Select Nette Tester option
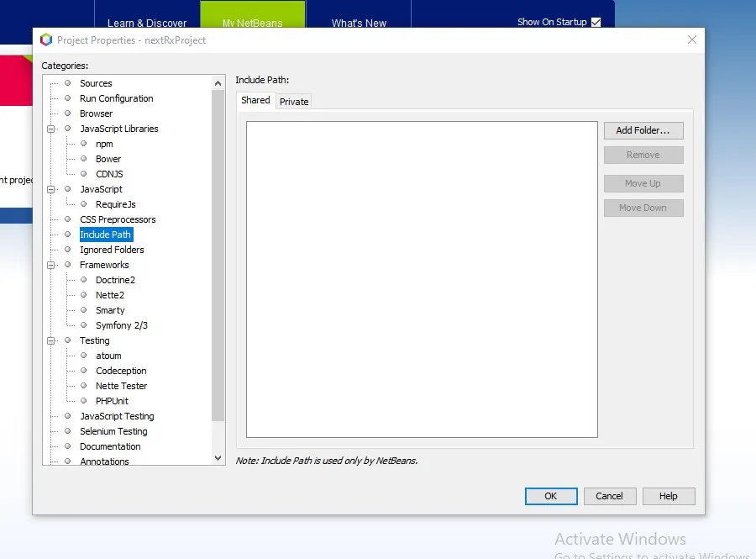 (x=121, y=386)
